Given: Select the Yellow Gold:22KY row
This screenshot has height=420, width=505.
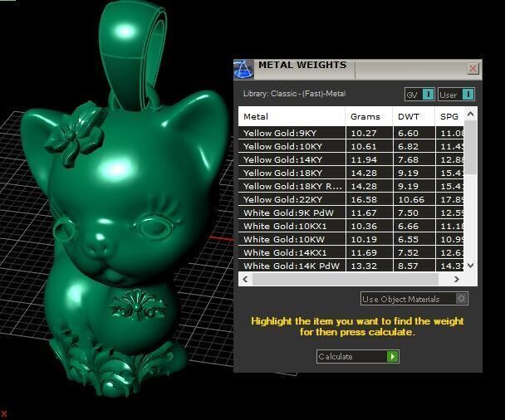Looking at the screenshot, I should point(351,199).
